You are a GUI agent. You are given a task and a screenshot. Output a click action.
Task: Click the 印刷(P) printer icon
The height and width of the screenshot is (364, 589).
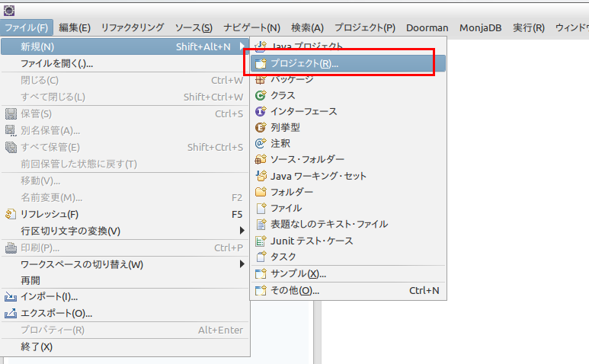tap(11, 247)
